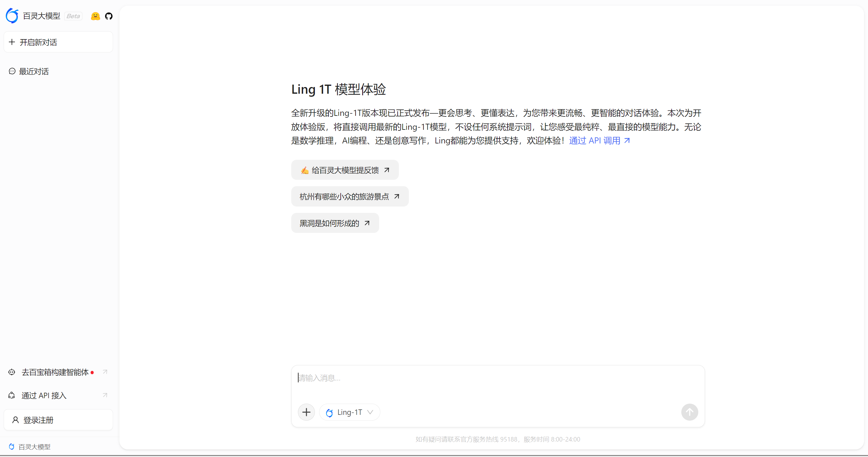
Task: Click the external link arrow beside 去百宝箱构建智能体
Action: [105, 372]
